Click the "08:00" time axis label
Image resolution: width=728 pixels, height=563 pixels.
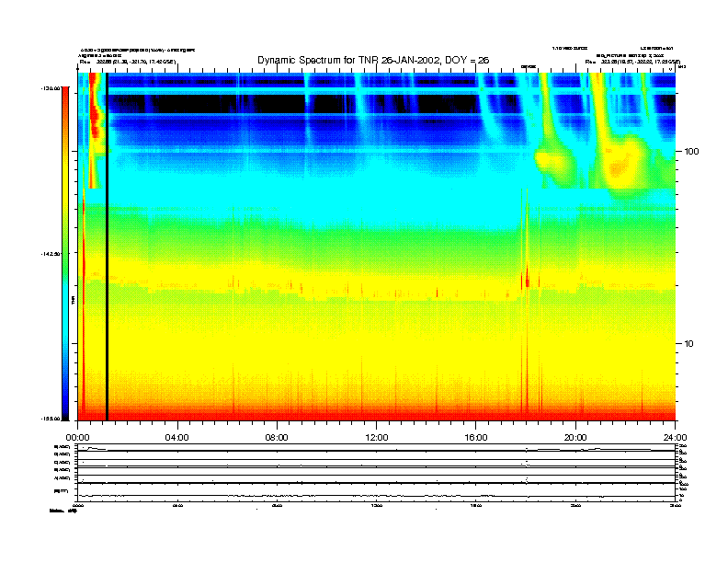point(277,438)
